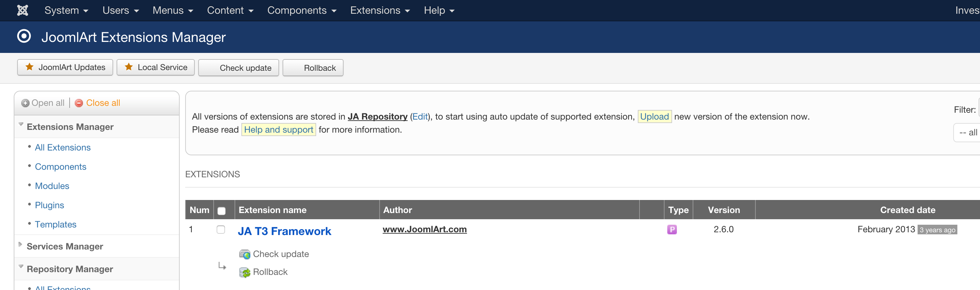Click the Upload link for new version
The width and height of the screenshot is (980, 290).
click(654, 116)
